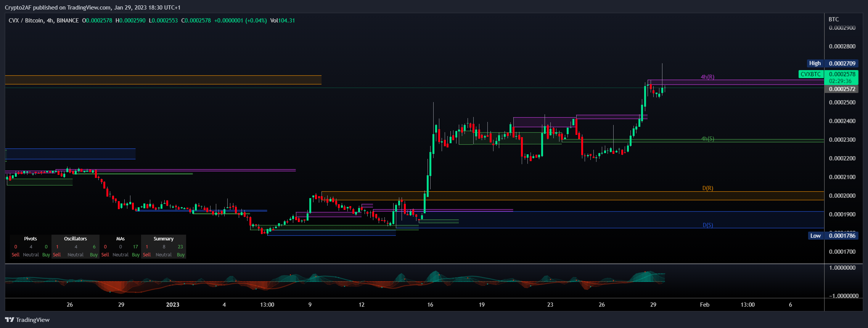This screenshot has height=328, width=868.
Task: Click the TradingView logo at the bottom
Action: coord(27,320)
